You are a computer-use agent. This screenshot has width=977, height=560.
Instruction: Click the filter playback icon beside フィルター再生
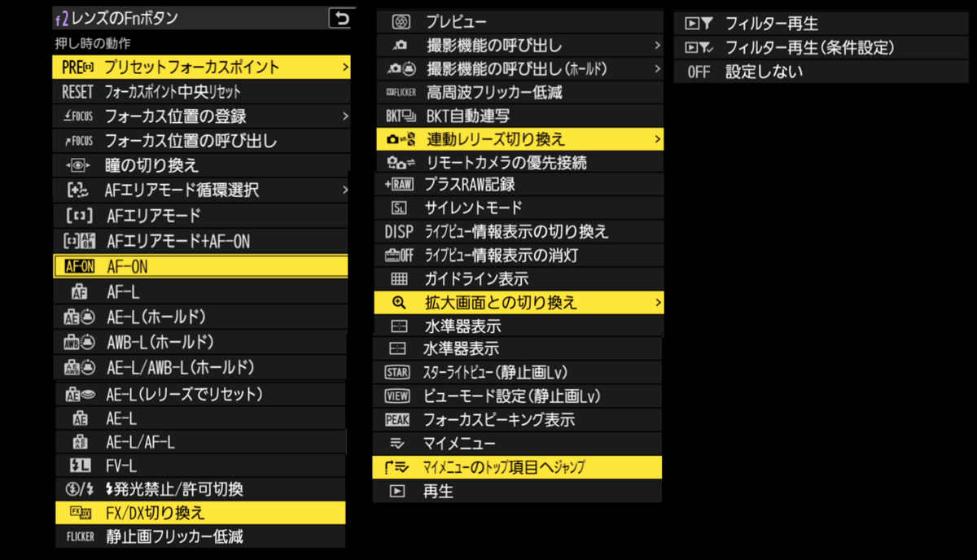(x=699, y=24)
